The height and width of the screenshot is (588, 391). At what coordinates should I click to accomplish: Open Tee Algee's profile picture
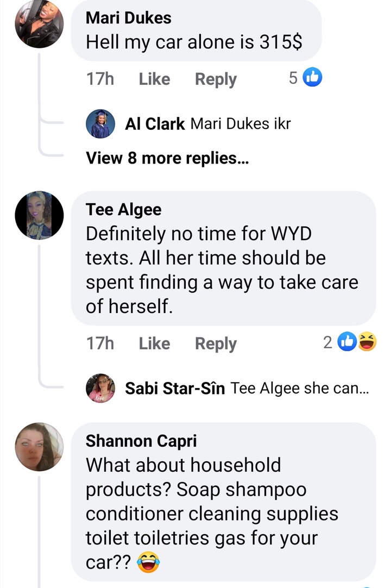pos(39,215)
